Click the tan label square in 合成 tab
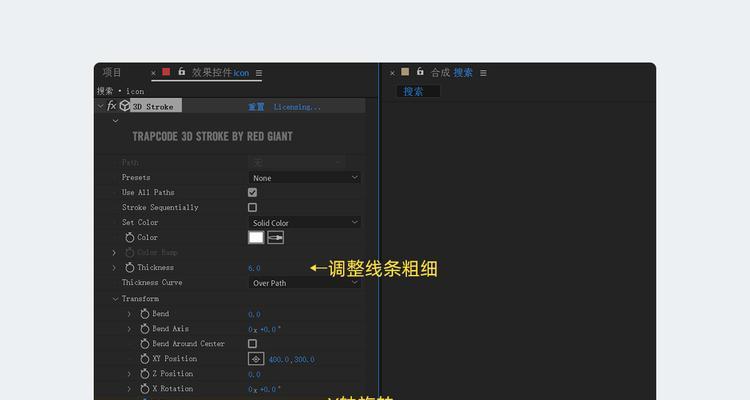This screenshot has width=750, height=400. click(405, 72)
